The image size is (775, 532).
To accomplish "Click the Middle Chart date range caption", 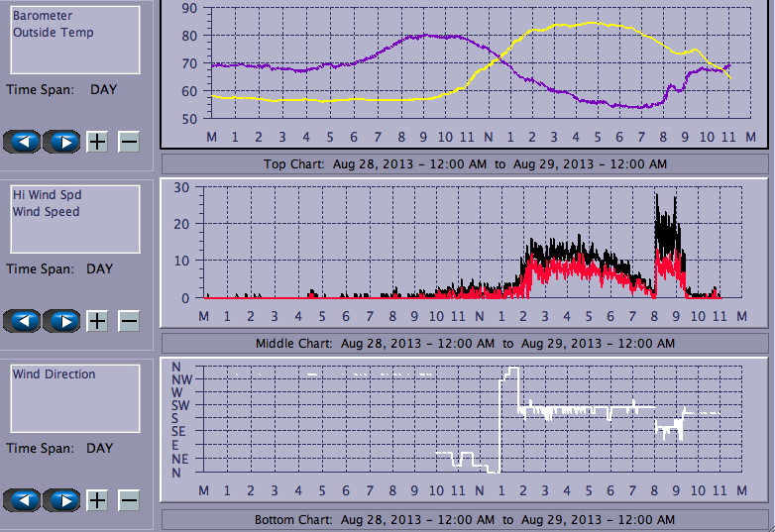I will click(x=464, y=343).
